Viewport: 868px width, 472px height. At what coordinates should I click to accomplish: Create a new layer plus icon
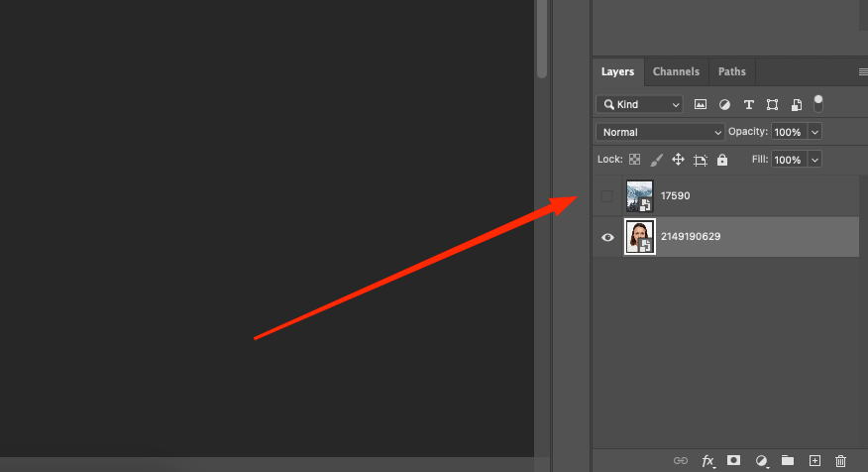point(814,460)
